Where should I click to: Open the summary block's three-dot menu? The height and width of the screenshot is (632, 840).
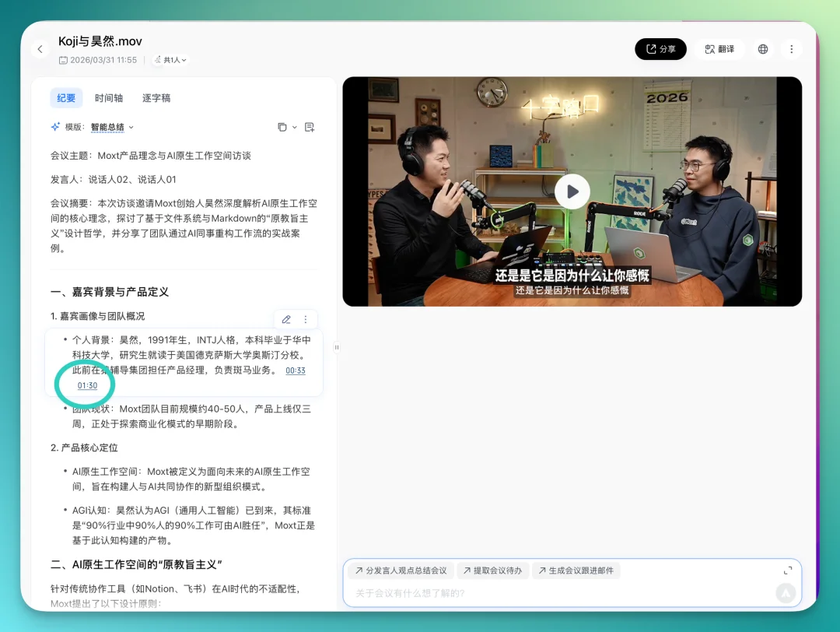pyautogui.click(x=306, y=319)
